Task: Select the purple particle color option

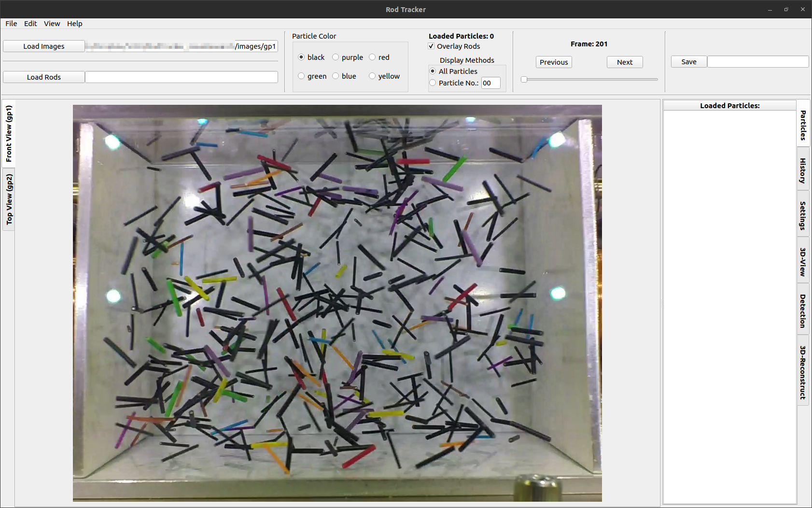Action: coord(347,57)
